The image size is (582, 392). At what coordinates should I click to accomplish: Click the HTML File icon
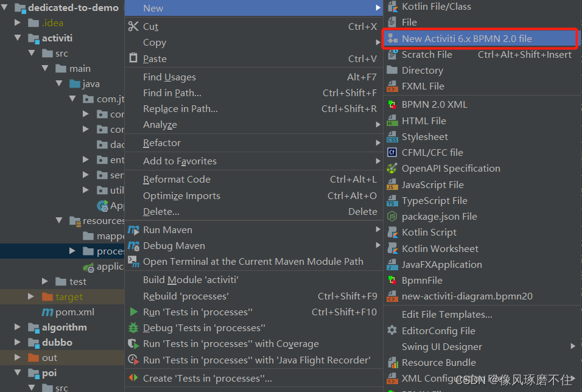pyautogui.click(x=392, y=121)
